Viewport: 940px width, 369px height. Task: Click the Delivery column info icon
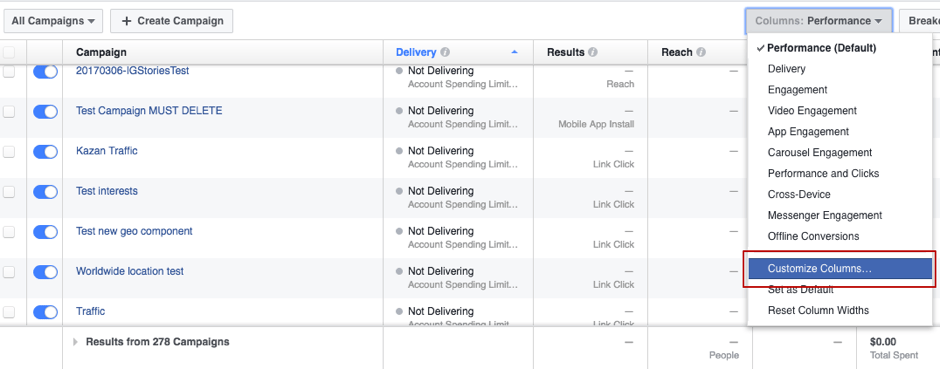(445, 53)
